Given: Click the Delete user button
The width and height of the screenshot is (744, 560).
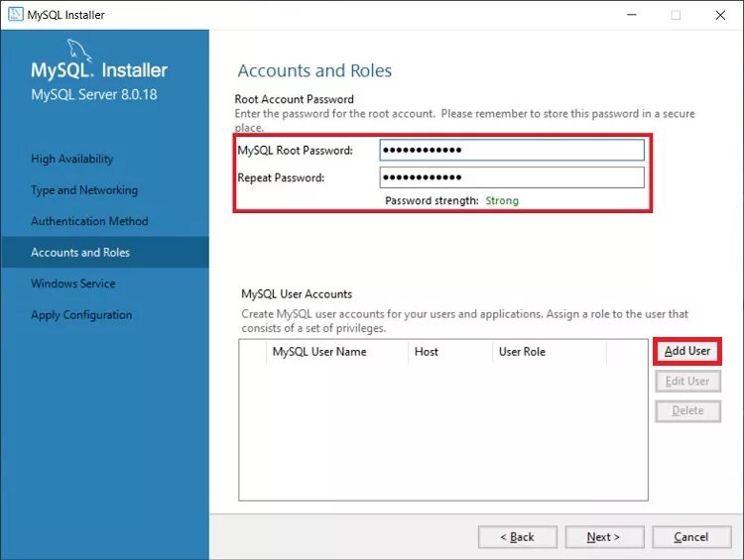Looking at the screenshot, I should pos(688,410).
